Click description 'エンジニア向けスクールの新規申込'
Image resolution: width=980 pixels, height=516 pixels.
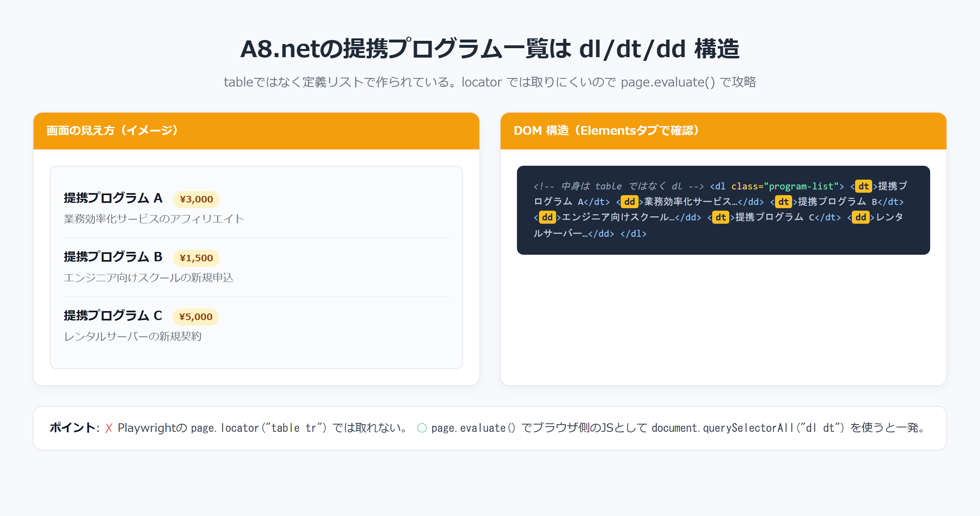coord(149,278)
